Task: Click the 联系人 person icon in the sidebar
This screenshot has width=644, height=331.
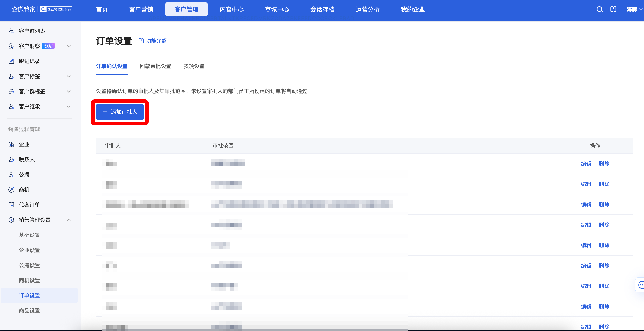Action: point(11,159)
